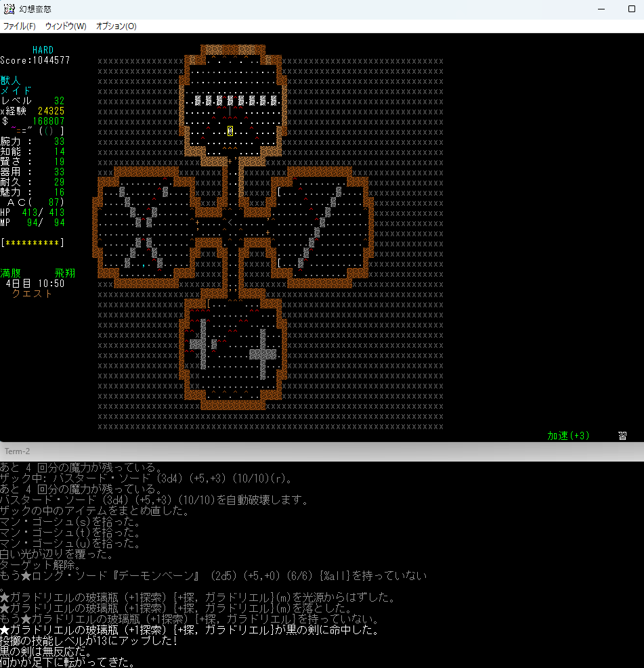Click the 満腹 hunger status
Image resolution: width=644 pixels, height=668 pixels.
click(x=11, y=273)
